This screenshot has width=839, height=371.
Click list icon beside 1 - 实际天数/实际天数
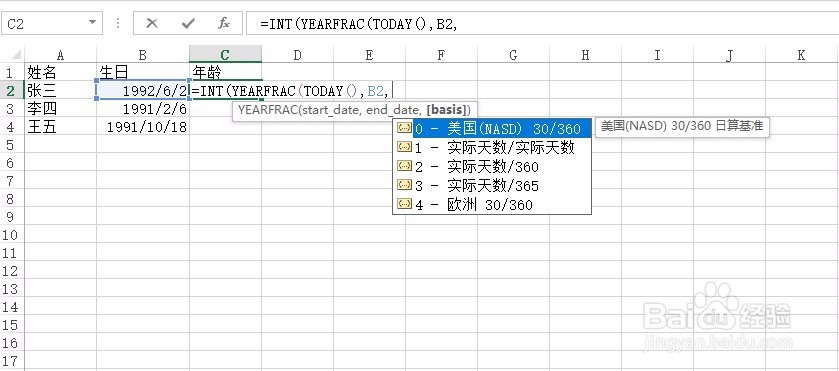(405, 147)
